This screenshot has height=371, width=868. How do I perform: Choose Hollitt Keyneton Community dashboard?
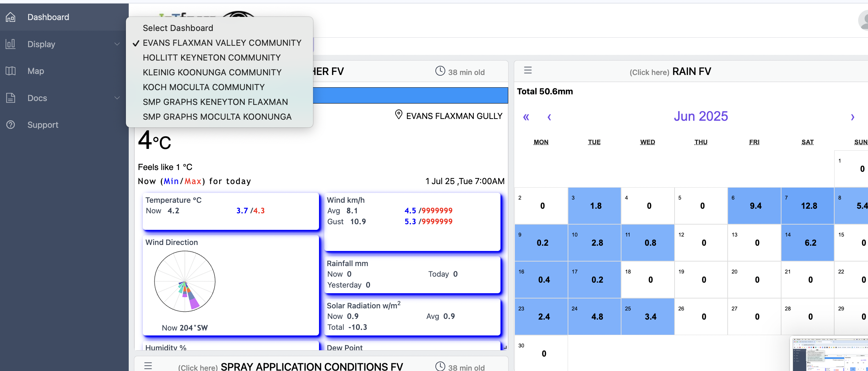(211, 58)
